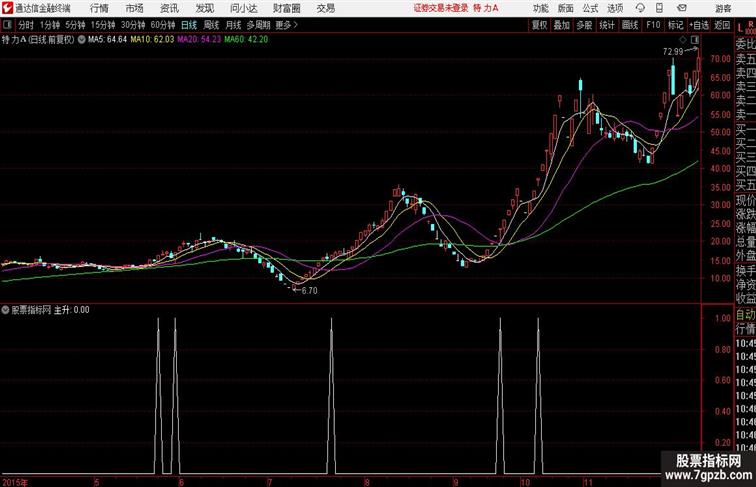The width and height of the screenshot is (756, 487).
Task: Open the 问小达 menu
Action: 243,8
